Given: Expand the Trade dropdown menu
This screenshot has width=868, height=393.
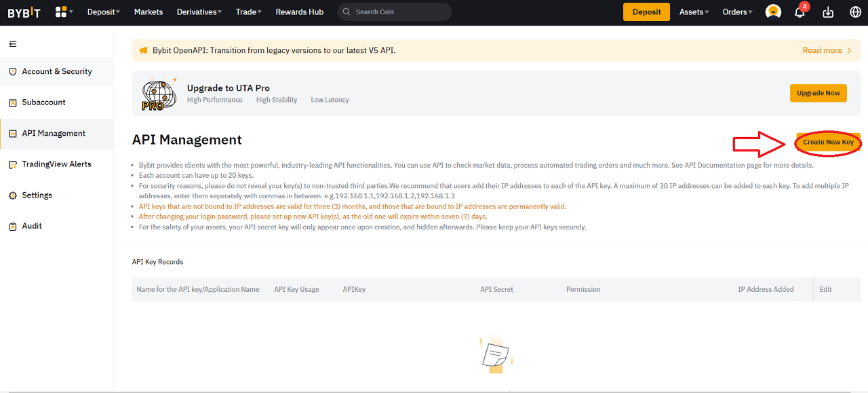Looking at the screenshot, I should [x=249, y=12].
